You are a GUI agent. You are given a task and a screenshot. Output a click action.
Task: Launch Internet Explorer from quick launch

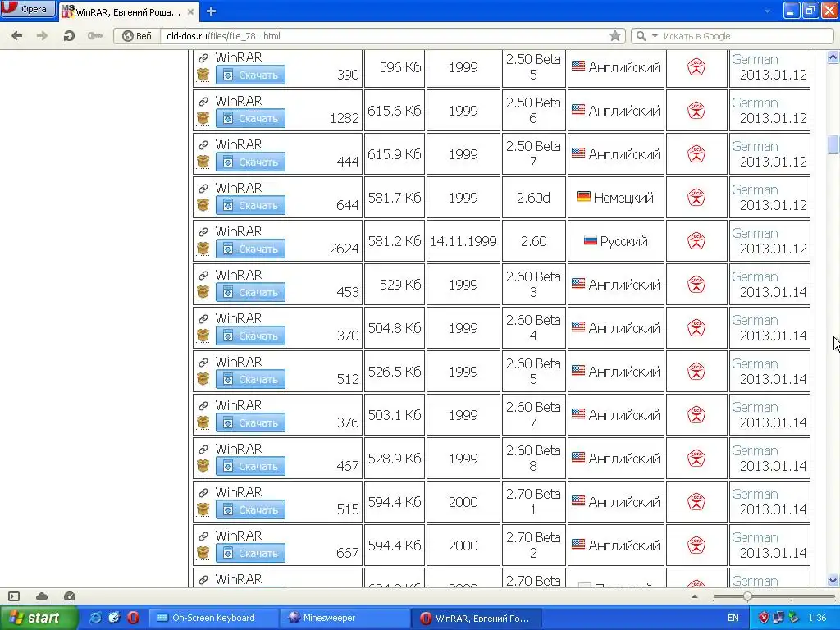(x=95, y=618)
